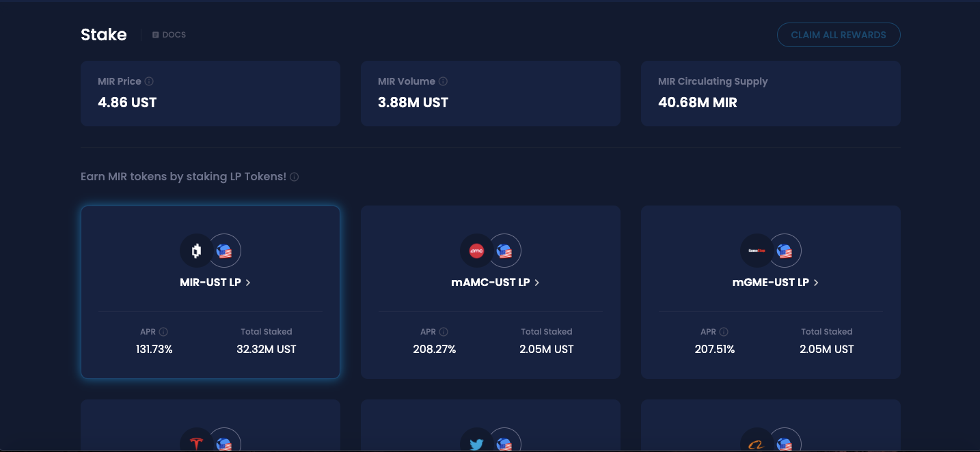The height and width of the screenshot is (452, 980).
Task: Click the MIR Price info icon
Action: tap(149, 81)
